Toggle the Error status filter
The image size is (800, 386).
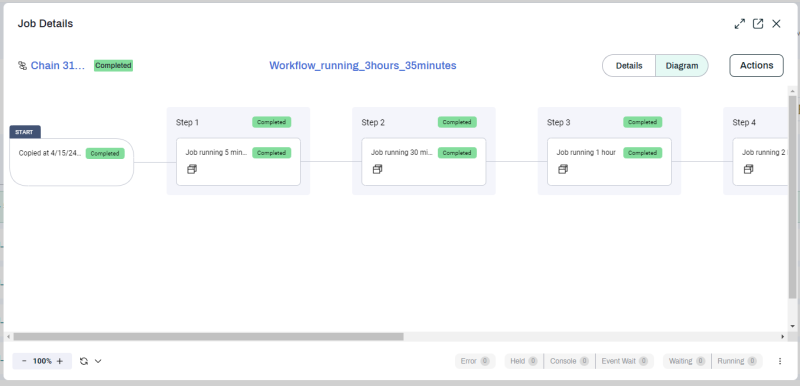475,361
